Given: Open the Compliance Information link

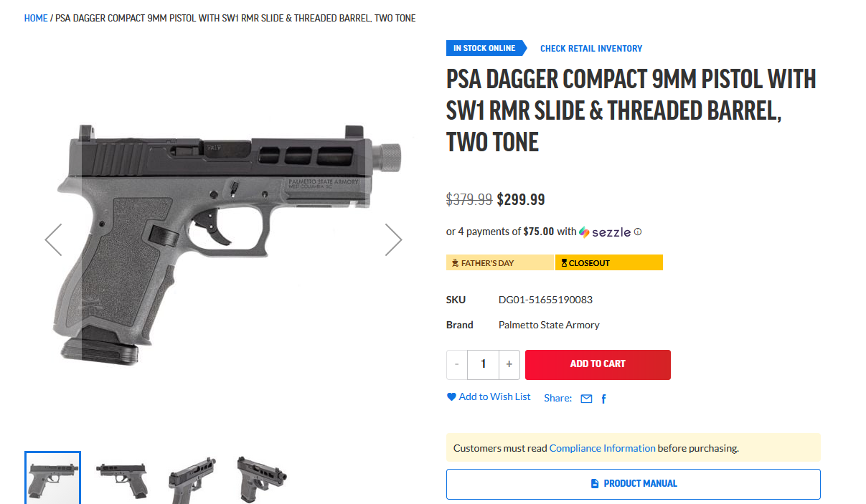Looking at the screenshot, I should pos(602,448).
